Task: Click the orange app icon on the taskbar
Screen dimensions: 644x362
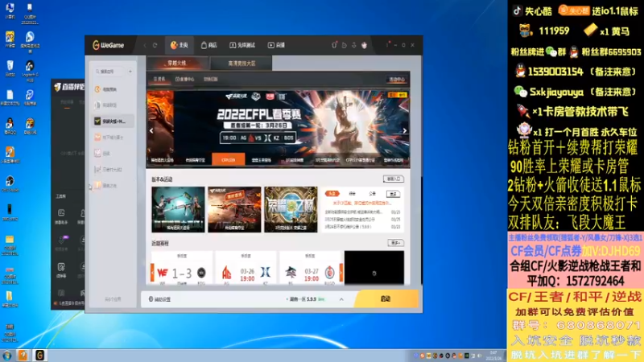Action: click(23, 355)
